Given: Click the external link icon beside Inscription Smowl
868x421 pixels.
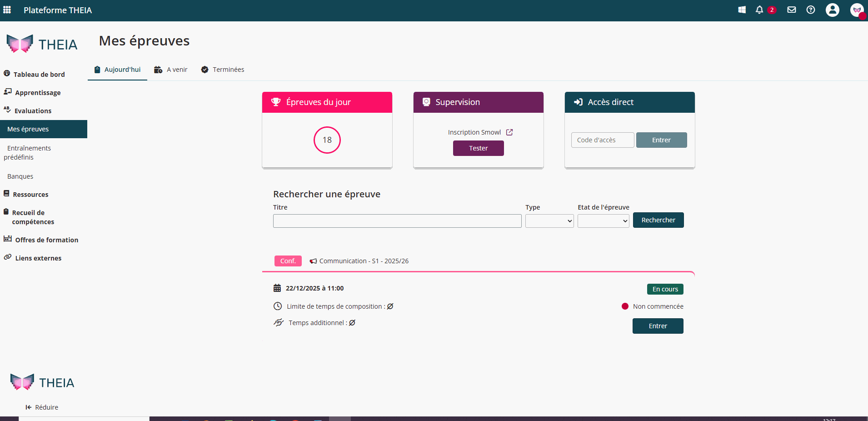Looking at the screenshot, I should (509, 132).
